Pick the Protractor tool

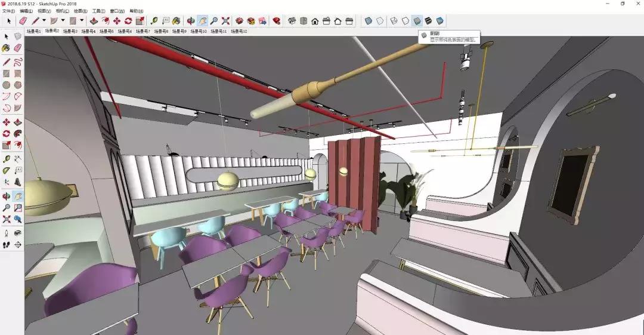[x=7, y=170]
